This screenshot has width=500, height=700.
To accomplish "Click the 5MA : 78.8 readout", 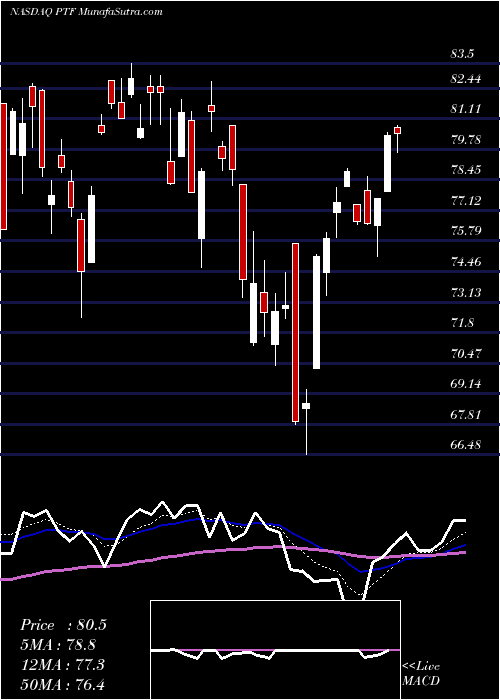I will [58, 645].
